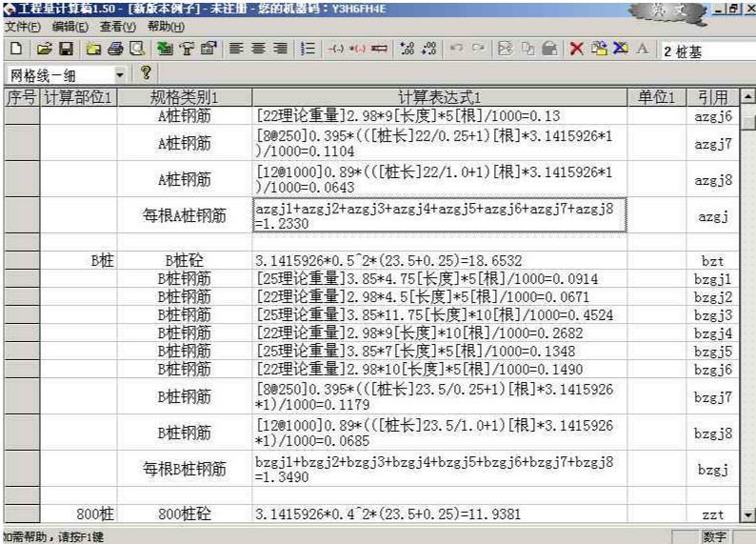Click the '2 桩基' sheet selector field
Viewport: 756px width, 544px height.
[707, 51]
